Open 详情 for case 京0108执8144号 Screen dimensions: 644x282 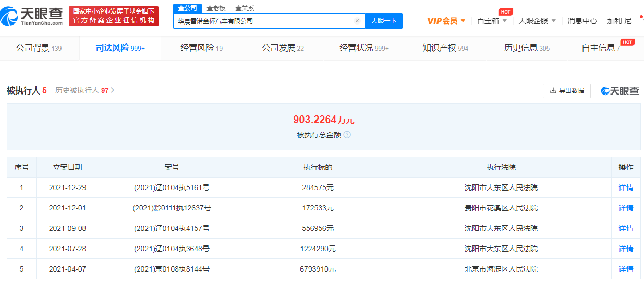click(626, 269)
